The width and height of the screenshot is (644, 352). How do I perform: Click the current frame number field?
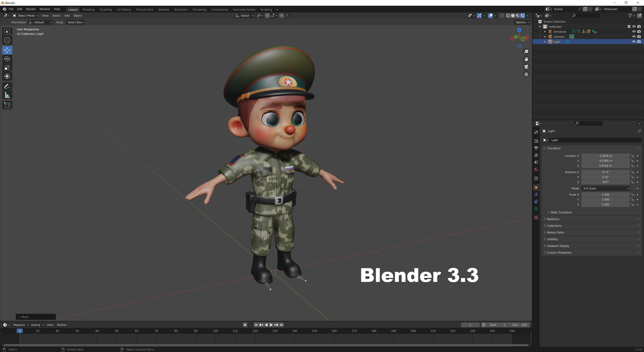(x=470, y=325)
